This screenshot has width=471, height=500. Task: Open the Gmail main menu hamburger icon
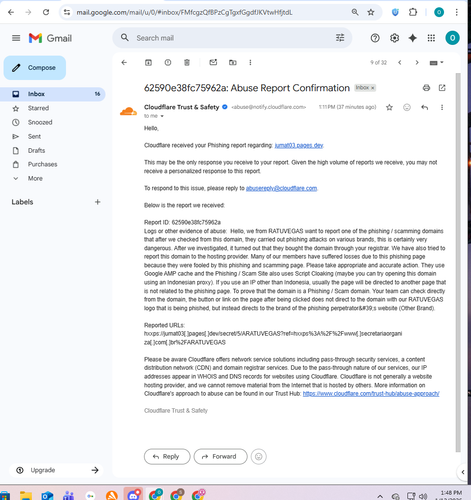16,38
